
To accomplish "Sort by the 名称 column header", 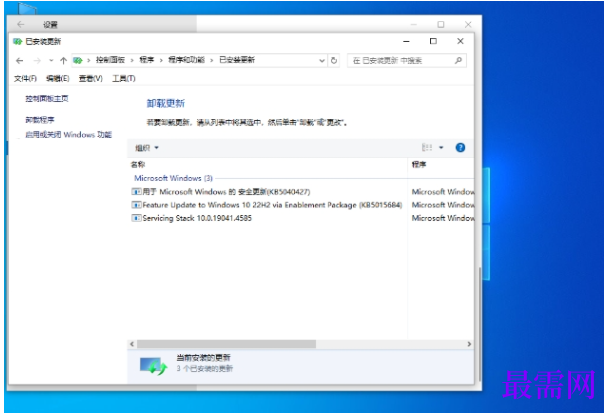I will (x=138, y=165).
